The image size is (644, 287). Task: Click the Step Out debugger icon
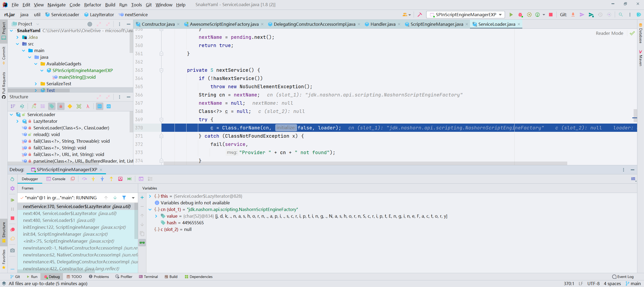tap(111, 179)
